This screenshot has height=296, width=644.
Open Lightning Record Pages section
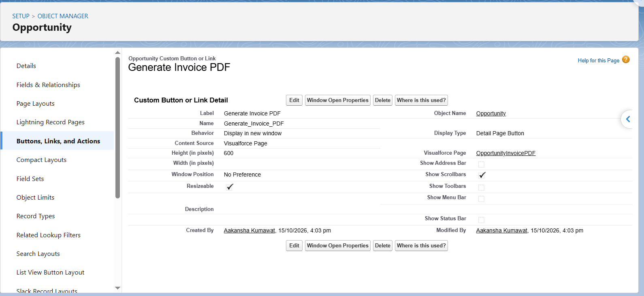coord(51,122)
